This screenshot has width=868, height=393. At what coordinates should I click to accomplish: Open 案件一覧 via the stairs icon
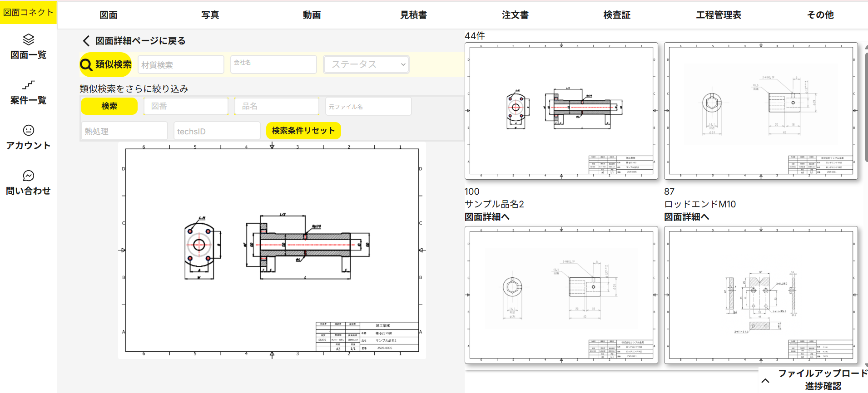click(x=29, y=85)
